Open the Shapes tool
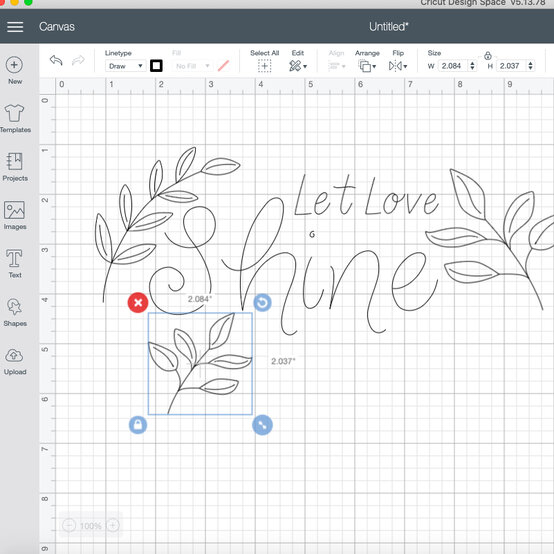Screen dimensions: 554x554 15,312
